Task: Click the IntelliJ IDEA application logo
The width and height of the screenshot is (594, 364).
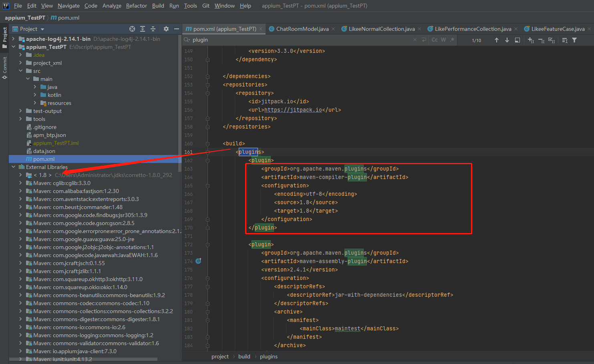Action: pos(6,6)
